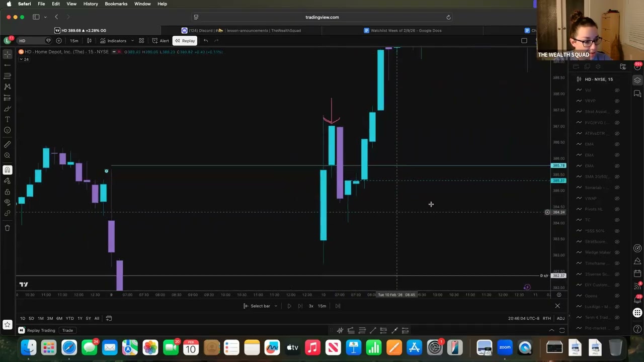Toggle visibility of VWAP indicator
644x362 pixels.
click(x=617, y=199)
